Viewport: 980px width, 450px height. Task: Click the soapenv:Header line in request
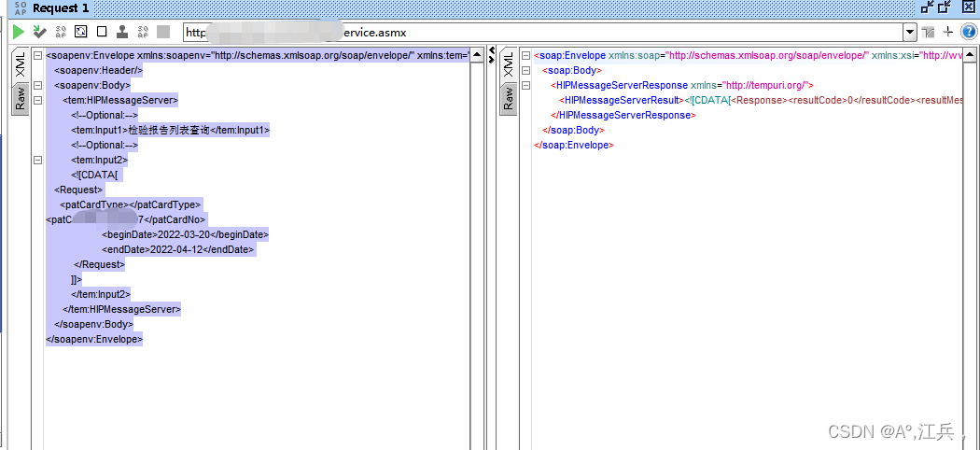coord(99,70)
